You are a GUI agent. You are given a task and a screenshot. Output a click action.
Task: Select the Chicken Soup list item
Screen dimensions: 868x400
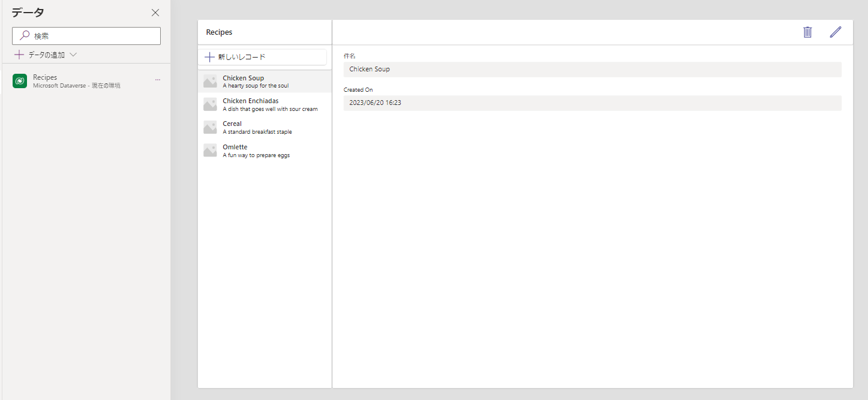(265, 82)
